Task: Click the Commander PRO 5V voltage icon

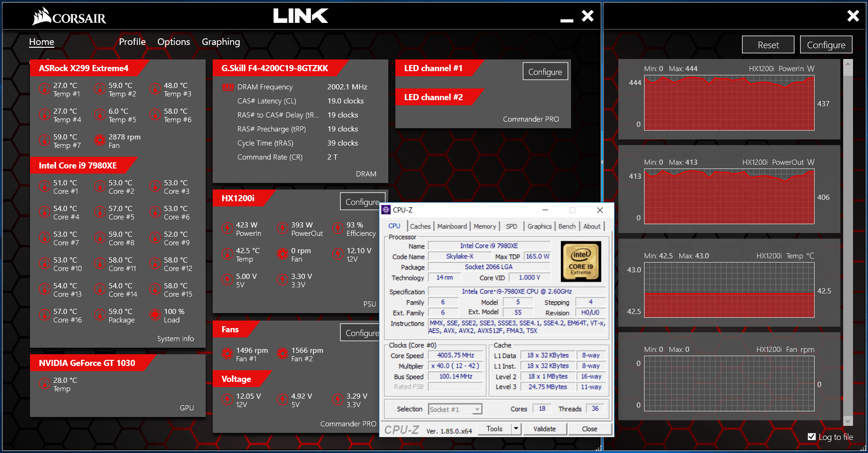Action: pos(282,400)
